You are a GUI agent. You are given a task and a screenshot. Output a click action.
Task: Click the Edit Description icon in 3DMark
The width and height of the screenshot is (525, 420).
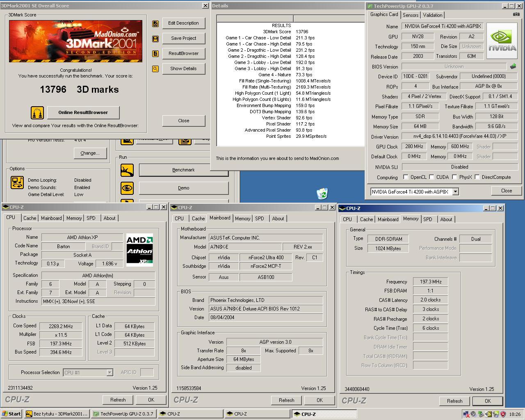click(155, 23)
